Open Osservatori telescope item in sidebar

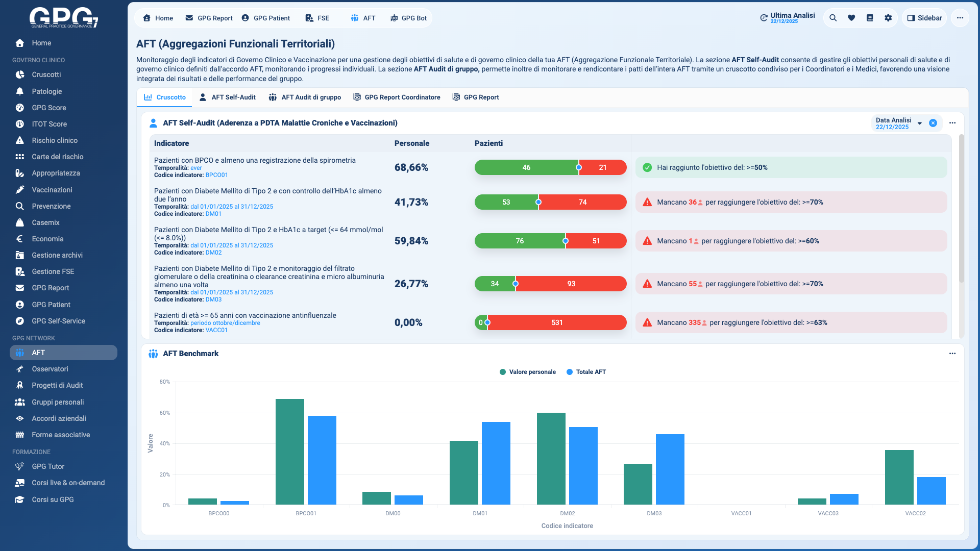[x=50, y=369]
